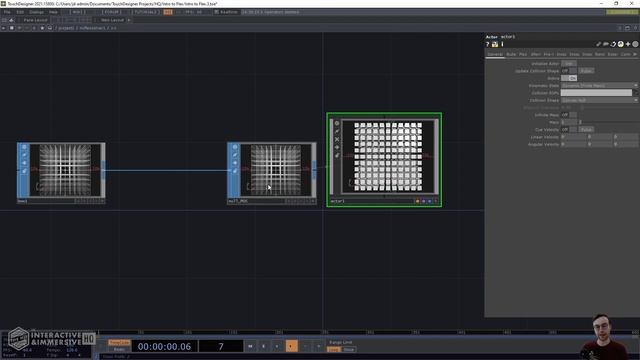
Task: Click the tag icon in parameter header
Action: [606, 44]
